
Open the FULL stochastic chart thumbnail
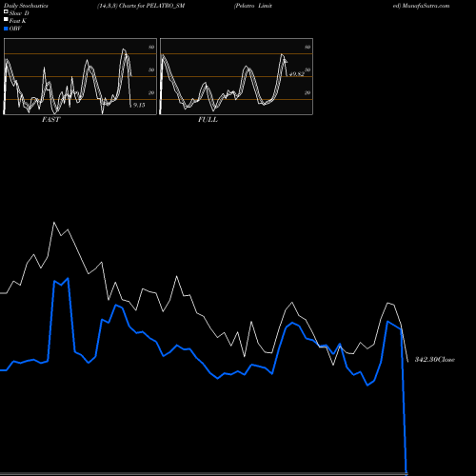[236, 76]
